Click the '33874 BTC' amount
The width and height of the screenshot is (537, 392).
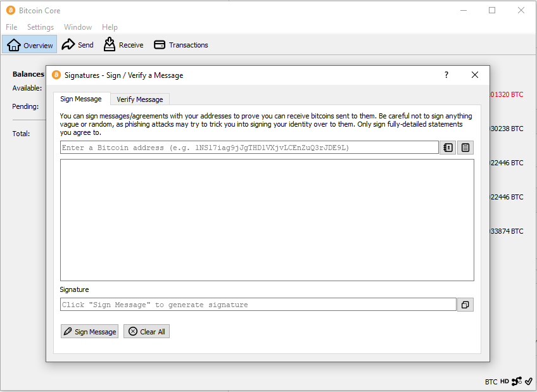pos(507,231)
